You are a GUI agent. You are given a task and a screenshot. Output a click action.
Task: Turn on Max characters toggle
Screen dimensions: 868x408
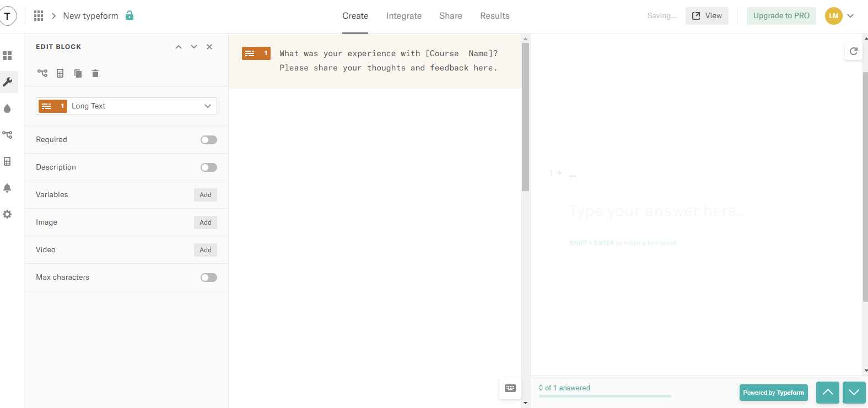coord(209,278)
